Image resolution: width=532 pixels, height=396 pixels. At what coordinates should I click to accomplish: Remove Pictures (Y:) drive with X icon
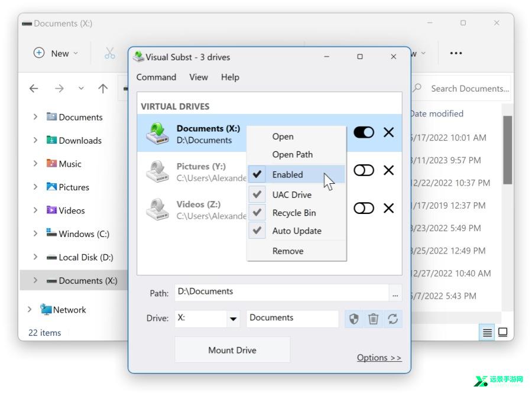pyautogui.click(x=389, y=170)
